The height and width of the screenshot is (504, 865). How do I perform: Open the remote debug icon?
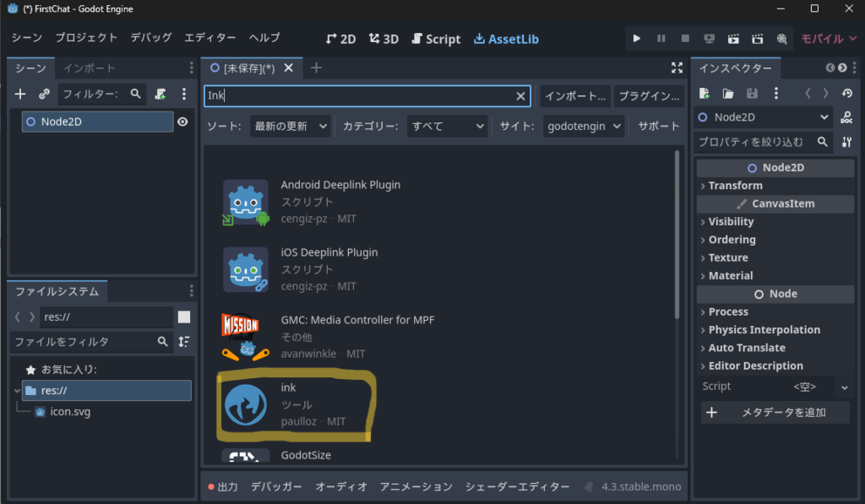tap(710, 39)
